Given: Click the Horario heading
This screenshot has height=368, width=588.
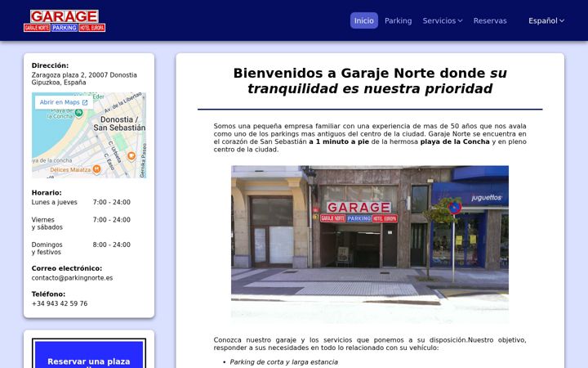Looking at the screenshot, I should click(47, 193).
